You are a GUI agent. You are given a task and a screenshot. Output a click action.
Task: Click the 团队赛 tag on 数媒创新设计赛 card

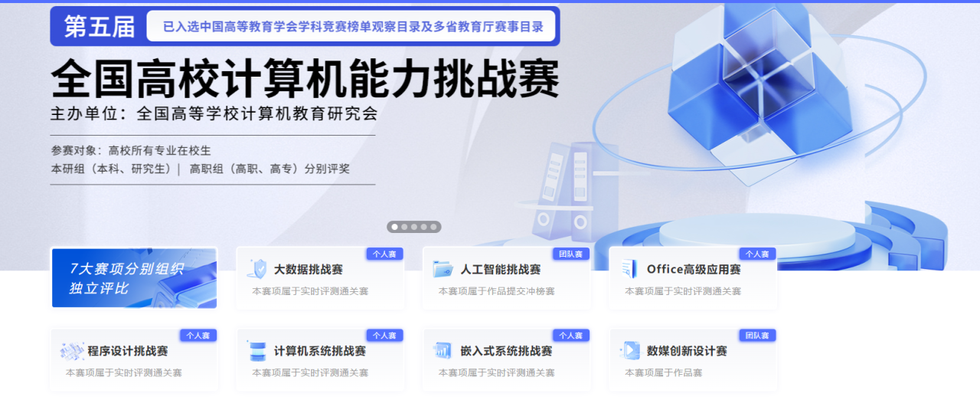757,336
